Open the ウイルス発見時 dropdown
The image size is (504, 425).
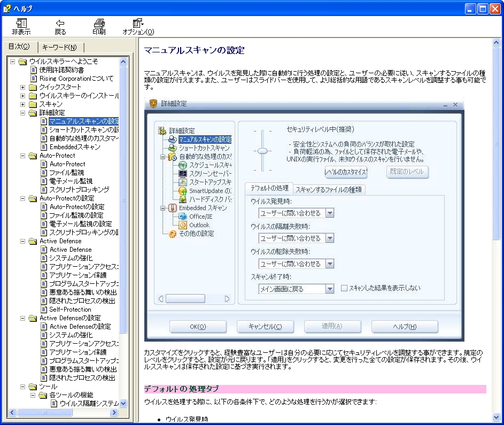pos(330,213)
